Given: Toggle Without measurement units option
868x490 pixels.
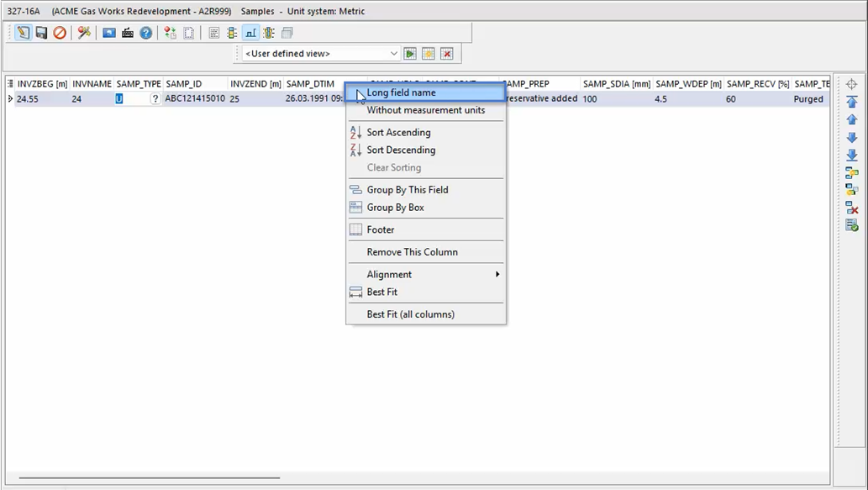Looking at the screenshot, I should pyautogui.click(x=425, y=110).
